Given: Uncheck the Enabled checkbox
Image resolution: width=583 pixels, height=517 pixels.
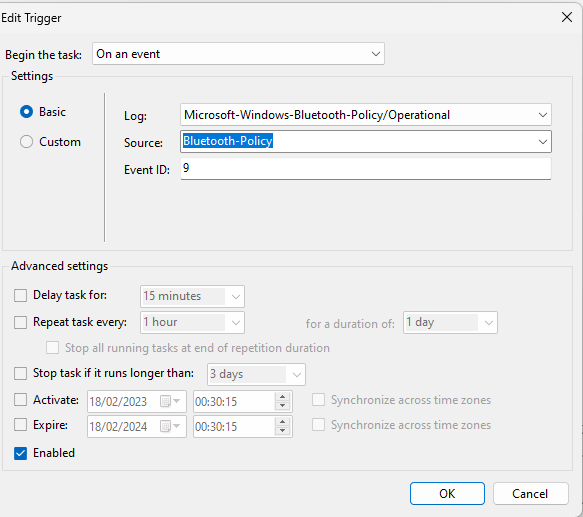Looking at the screenshot, I should [20, 453].
